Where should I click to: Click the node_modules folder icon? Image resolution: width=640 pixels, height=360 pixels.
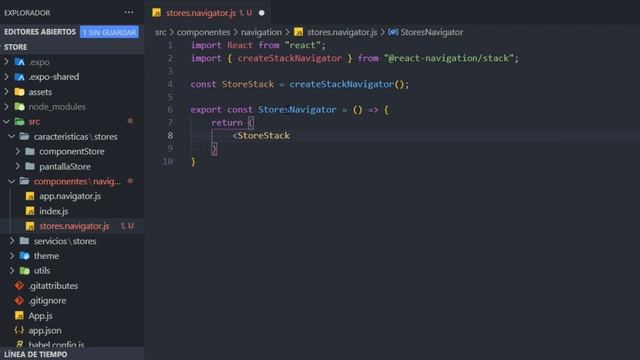[x=19, y=107]
